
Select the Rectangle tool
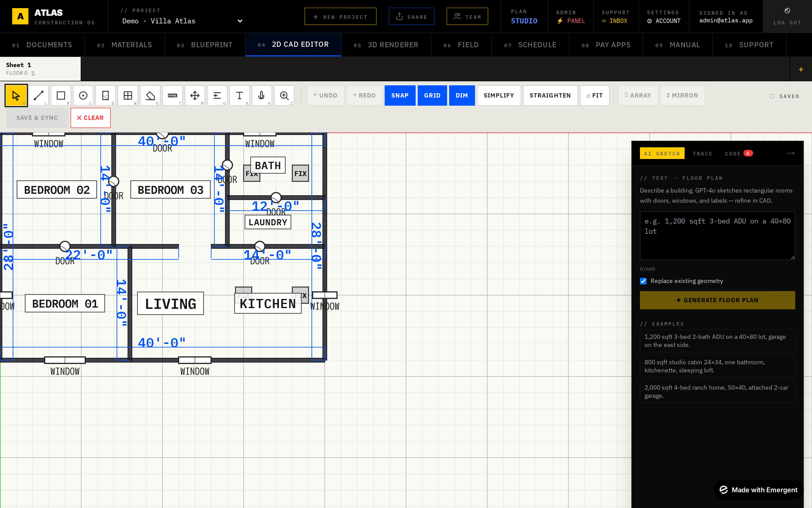point(61,96)
